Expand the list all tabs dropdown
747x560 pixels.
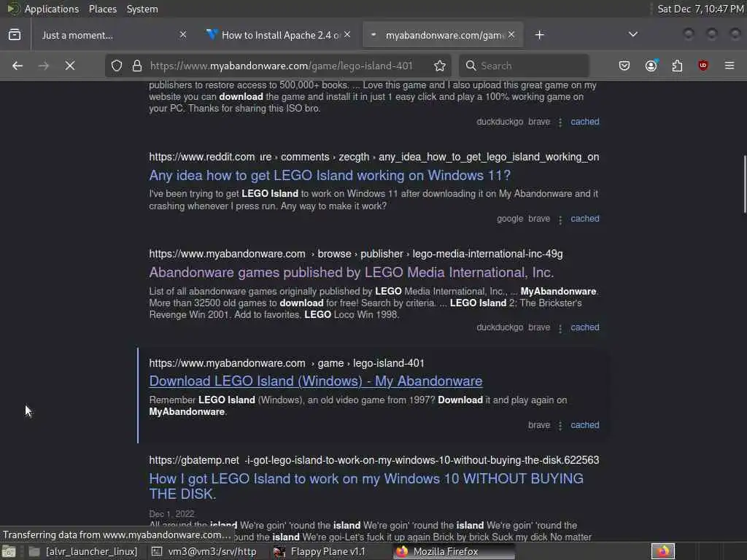coord(632,35)
